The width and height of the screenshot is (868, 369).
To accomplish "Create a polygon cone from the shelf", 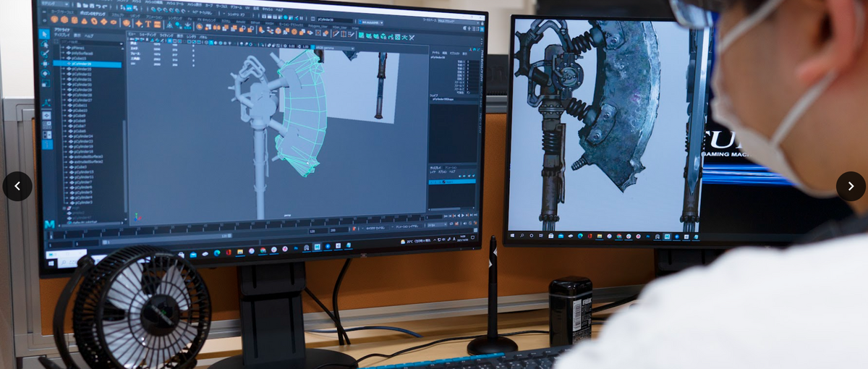I will pos(85,21).
